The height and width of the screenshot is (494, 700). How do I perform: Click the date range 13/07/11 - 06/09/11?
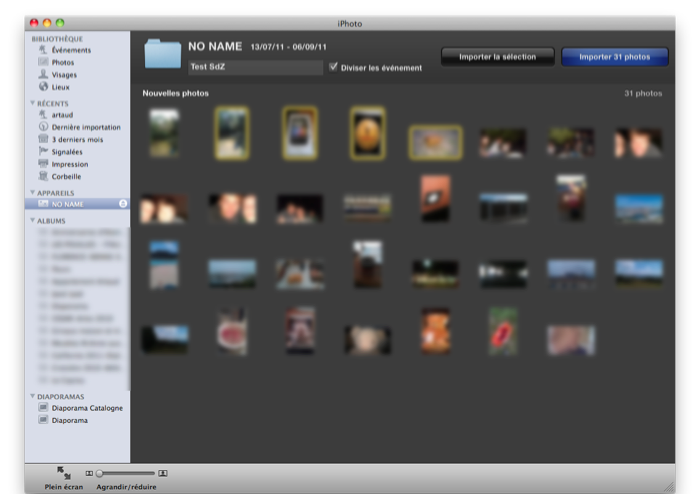(288, 47)
